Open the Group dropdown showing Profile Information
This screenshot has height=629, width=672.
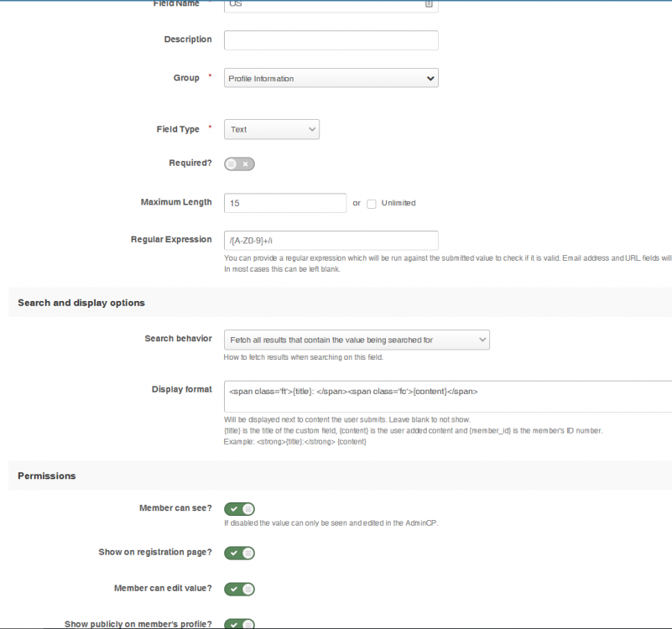click(331, 79)
